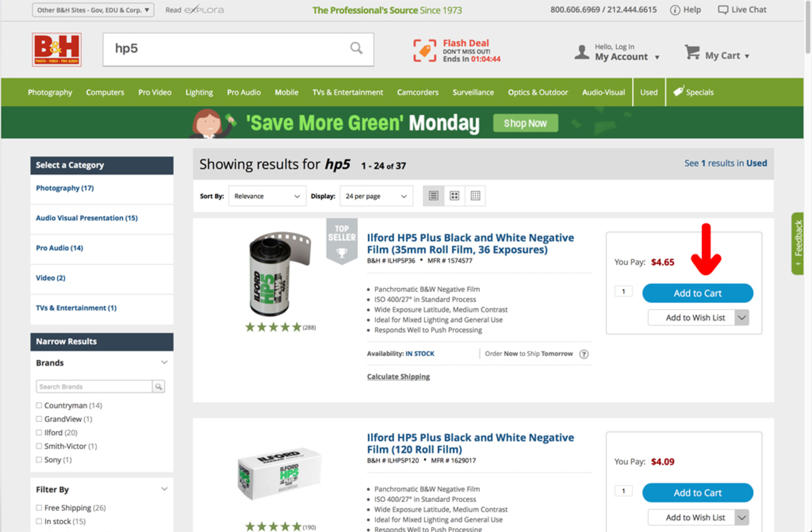Screen dimensions: 812x532
Task: Add 35mm HP5 film to cart
Action: pyautogui.click(x=698, y=293)
